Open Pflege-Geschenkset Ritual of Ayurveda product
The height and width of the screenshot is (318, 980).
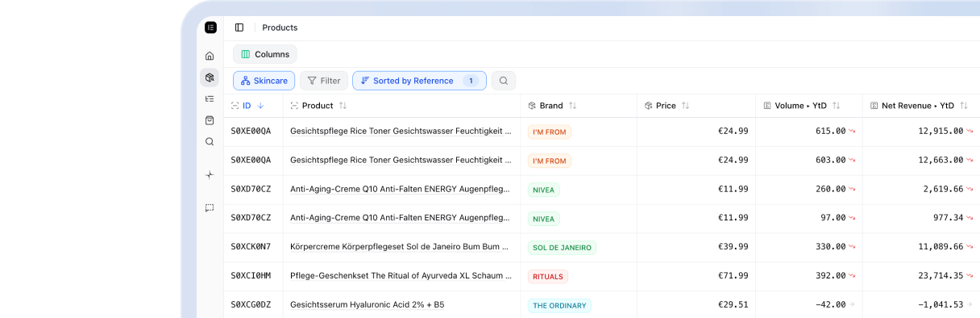pyautogui.click(x=401, y=276)
